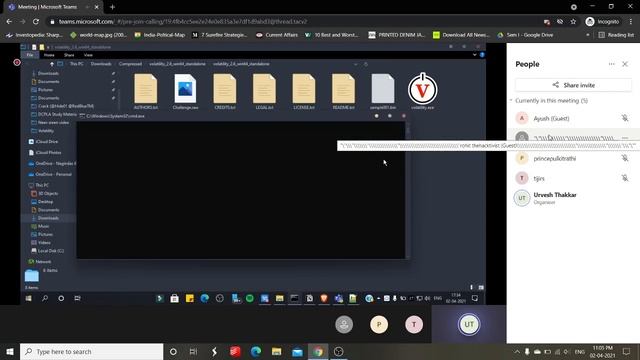Open a new browser tab
Image resolution: width=640 pixels, height=360 pixels.
tap(112, 7)
